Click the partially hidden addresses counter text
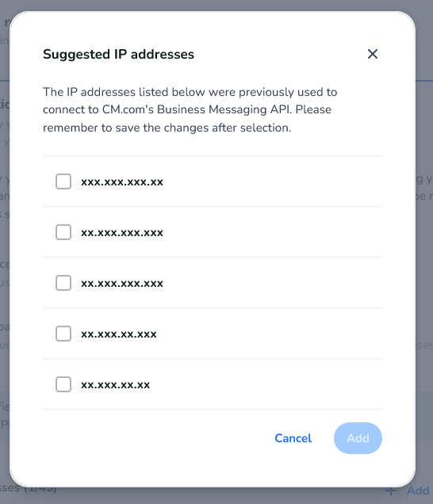 click(29, 490)
